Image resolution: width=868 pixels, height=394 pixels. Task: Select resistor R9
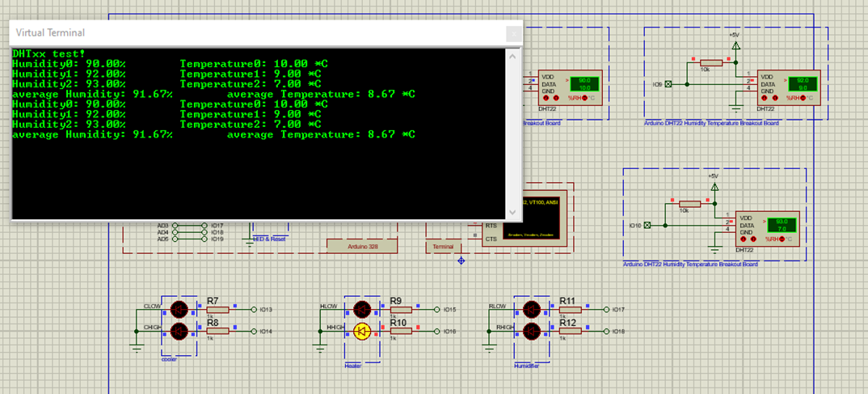coord(401,309)
